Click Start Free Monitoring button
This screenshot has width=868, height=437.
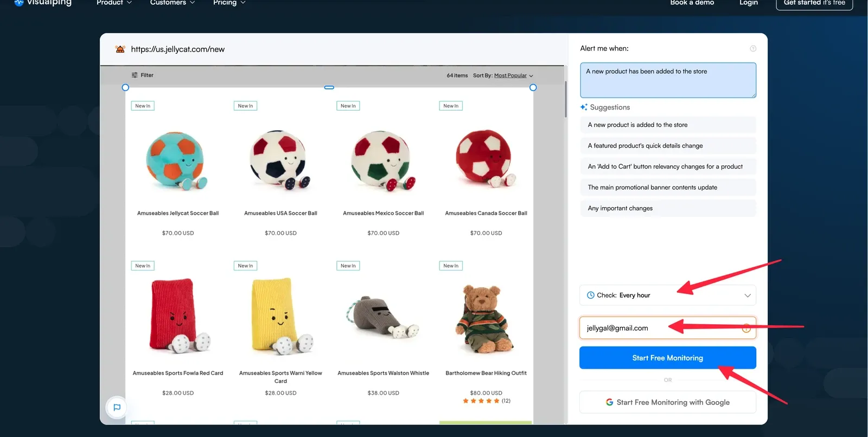tap(668, 358)
